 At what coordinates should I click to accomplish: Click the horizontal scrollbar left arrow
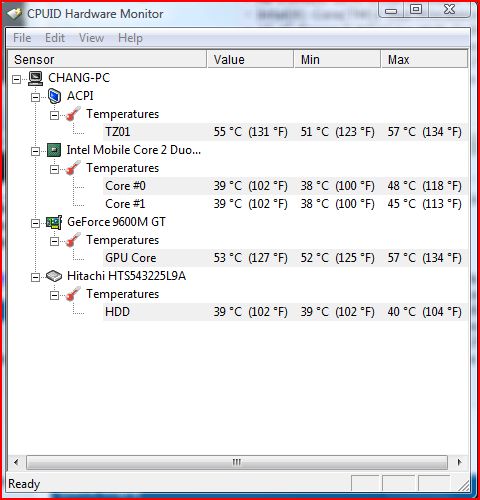(16, 462)
